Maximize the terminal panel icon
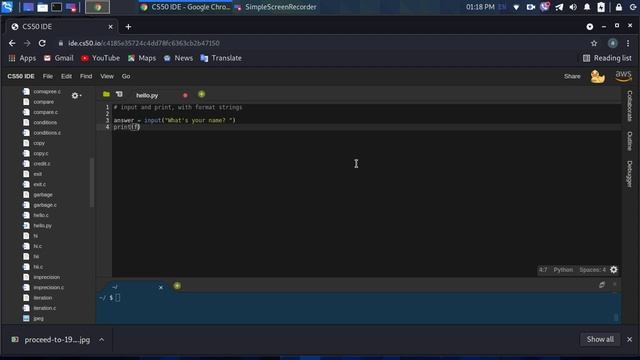640x360 pixels. click(x=602, y=285)
